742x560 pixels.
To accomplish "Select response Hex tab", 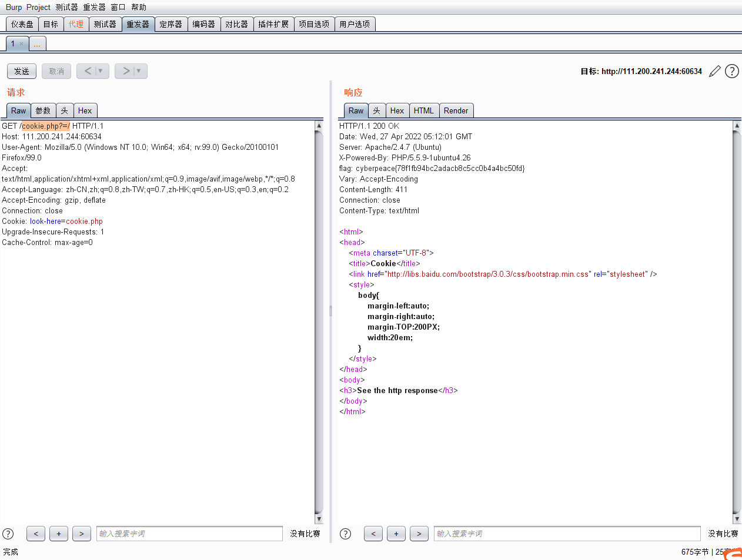I will click(x=397, y=110).
